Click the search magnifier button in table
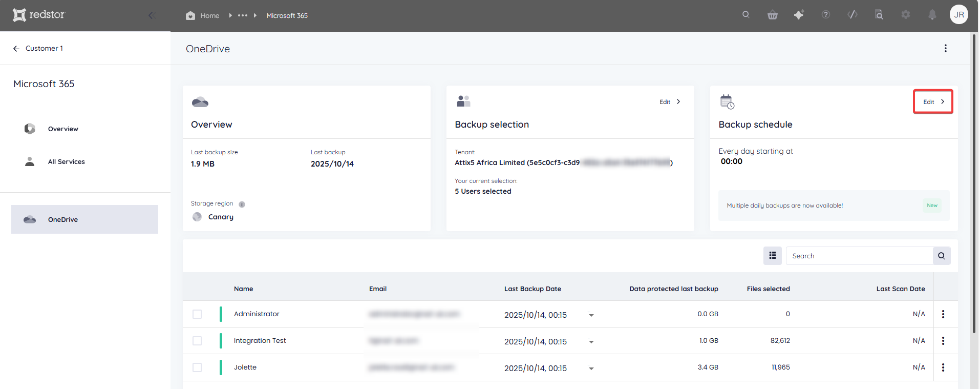 (942, 256)
